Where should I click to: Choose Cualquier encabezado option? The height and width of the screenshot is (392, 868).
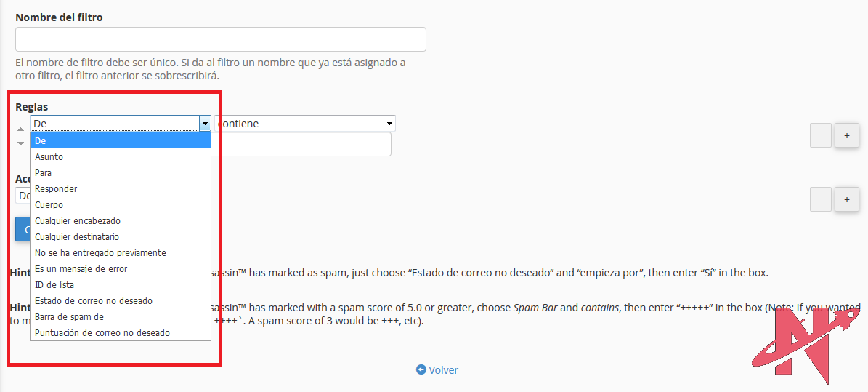78,221
